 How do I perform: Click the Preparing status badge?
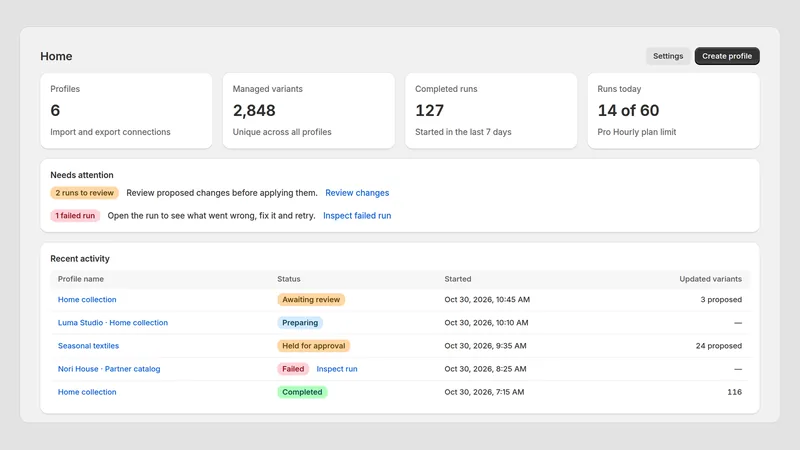[300, 322]
